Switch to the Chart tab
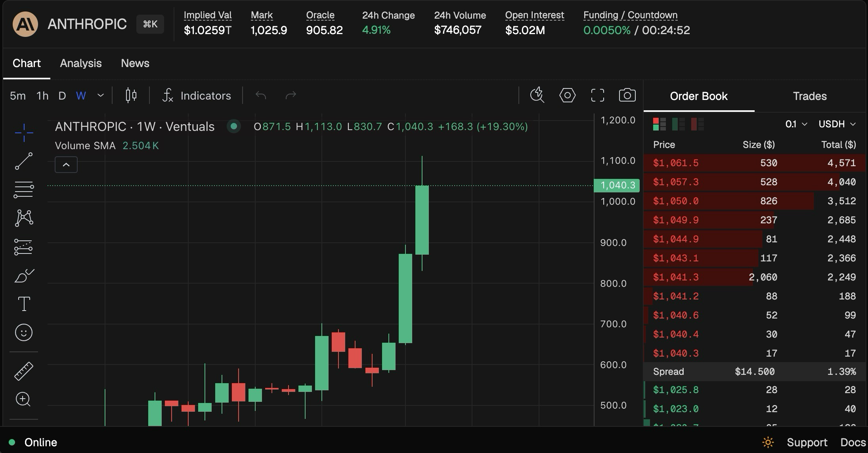This screenshot has width=868, height=453. 27,63
